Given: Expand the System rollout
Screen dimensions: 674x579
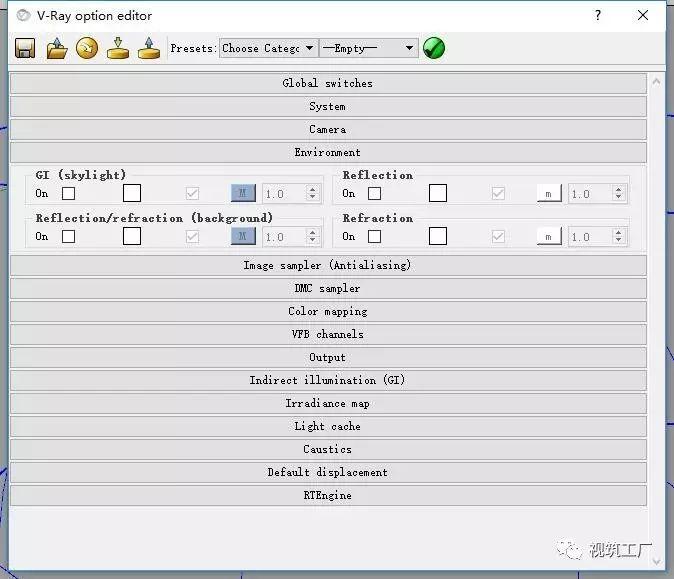Looking at the screenshot, I should [x=328, y=106].
